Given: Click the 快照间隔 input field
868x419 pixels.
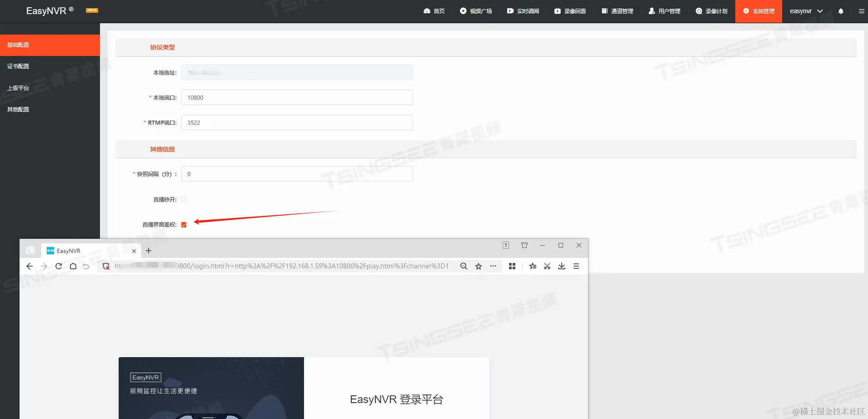Looking at the screenshot, I should 297,174.
